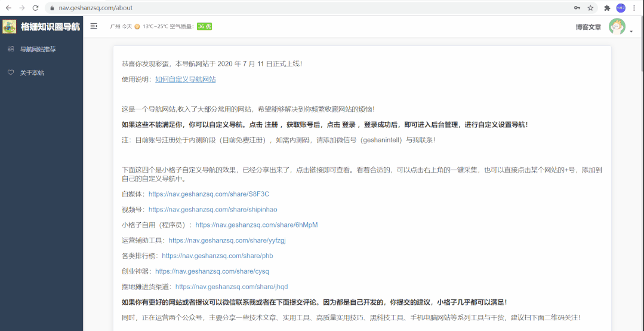Click the 视频号 label
The height and width of the screenshot is (331, 644).
133,209
